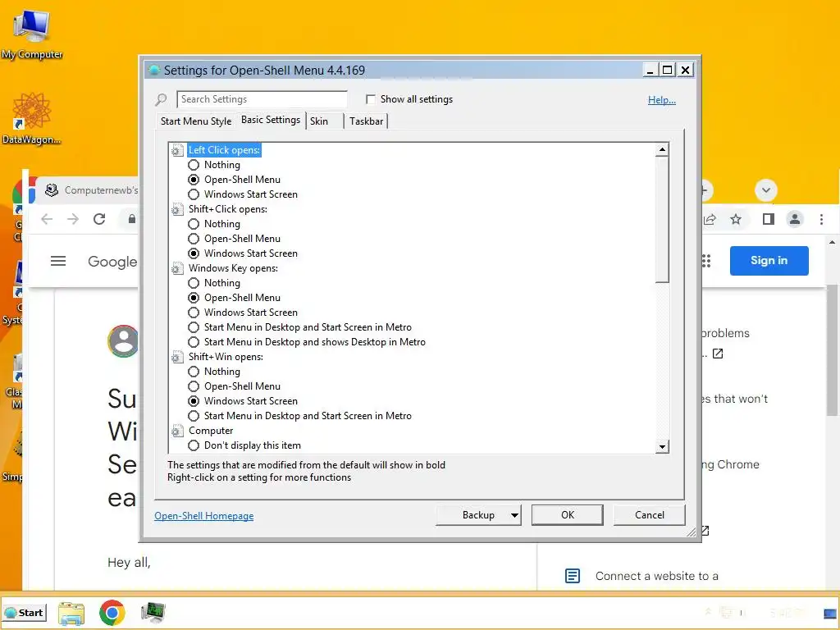
Task: Bookmark page with Chrome star icon
Action: pyautogui.click(x=736, y=219)
